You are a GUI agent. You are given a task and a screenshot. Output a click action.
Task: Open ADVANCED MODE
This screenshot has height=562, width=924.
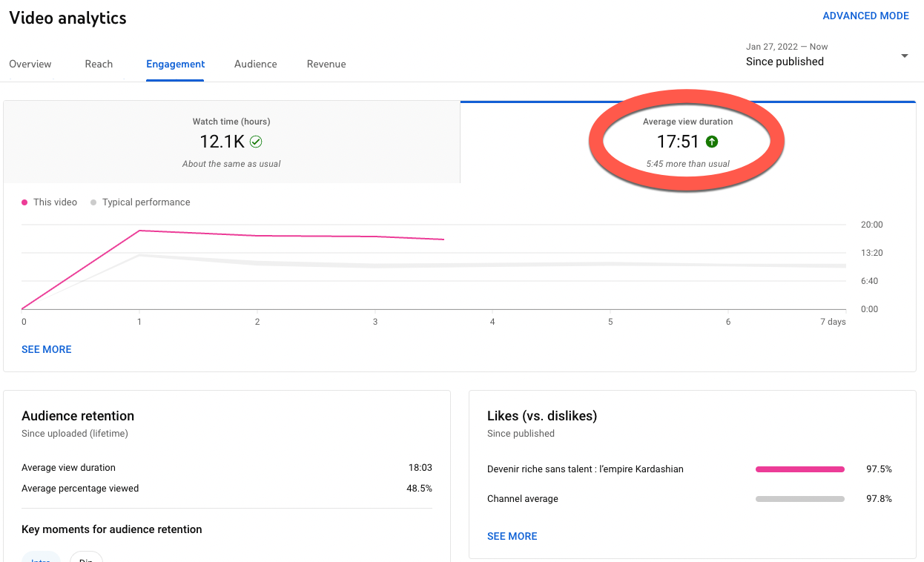coord(865,16)
